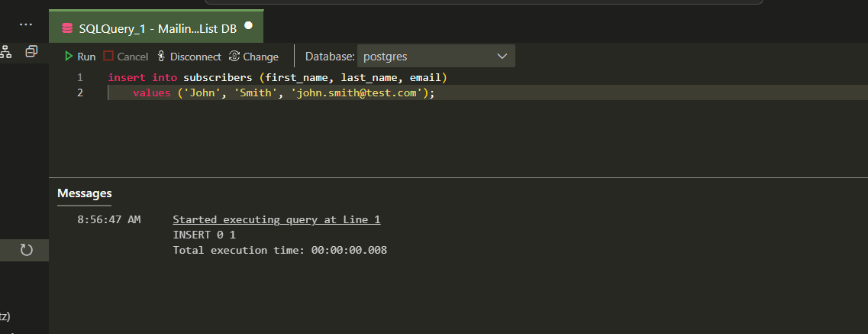This screenshot has width=868, height=334.
Task: Click the collapse all icon in the sidebar
Action: (31, 52)
